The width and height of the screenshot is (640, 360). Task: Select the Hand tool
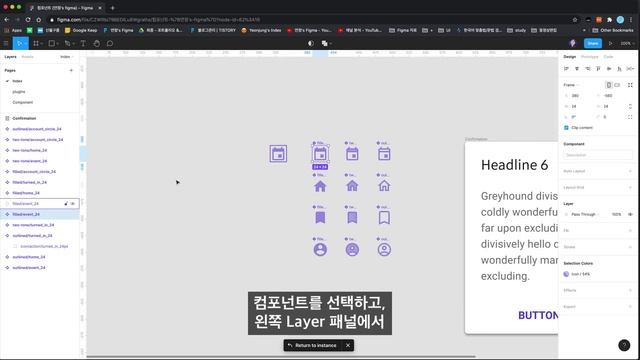click(96, 43)
